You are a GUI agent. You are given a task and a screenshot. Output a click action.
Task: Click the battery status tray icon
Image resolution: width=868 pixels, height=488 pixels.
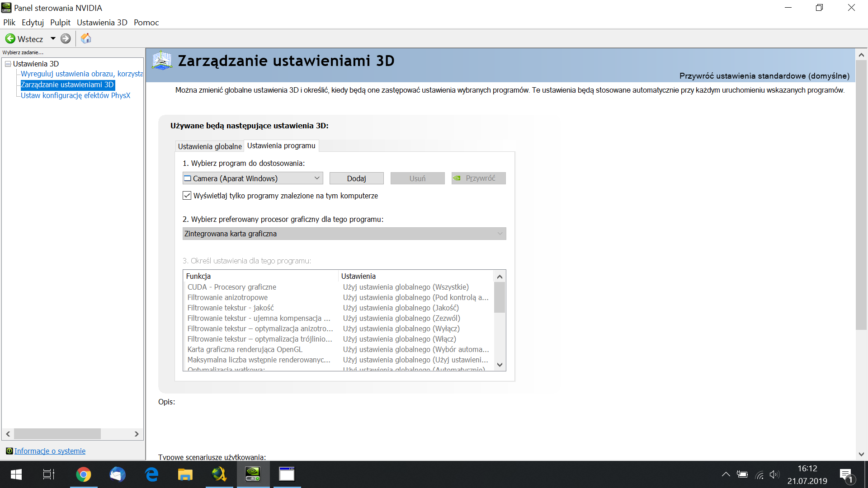(x=742, y=474)
